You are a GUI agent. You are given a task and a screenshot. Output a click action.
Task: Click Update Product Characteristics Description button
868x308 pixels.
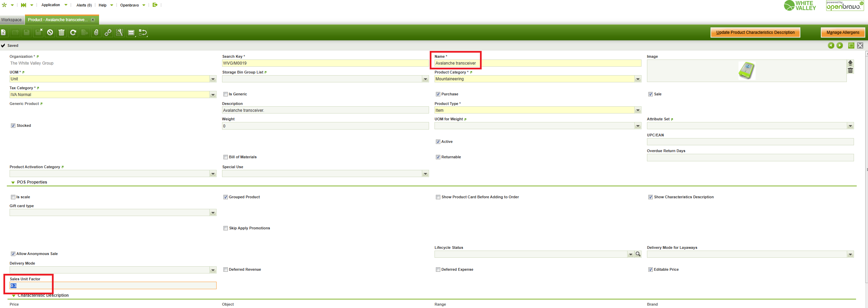(x=755, y=32)
